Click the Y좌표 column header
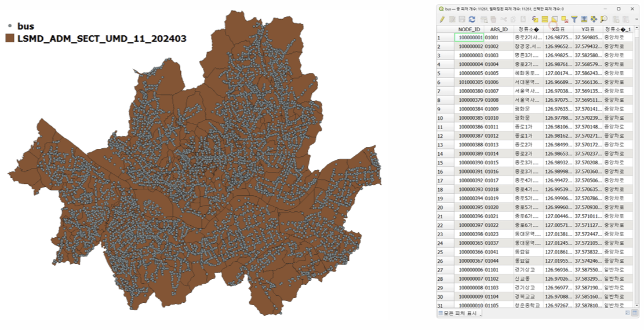The image size is (644, 330). [x=588, y=30]
